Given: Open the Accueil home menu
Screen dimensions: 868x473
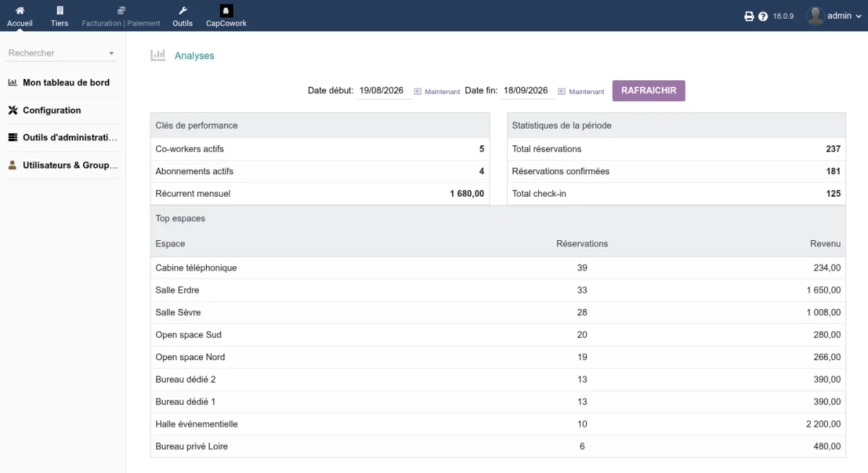Looking at the screenshot, I should [20, 16].
